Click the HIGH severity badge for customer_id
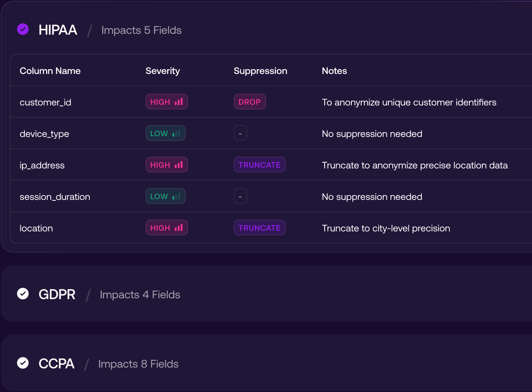532x392 pixels. 166,102
